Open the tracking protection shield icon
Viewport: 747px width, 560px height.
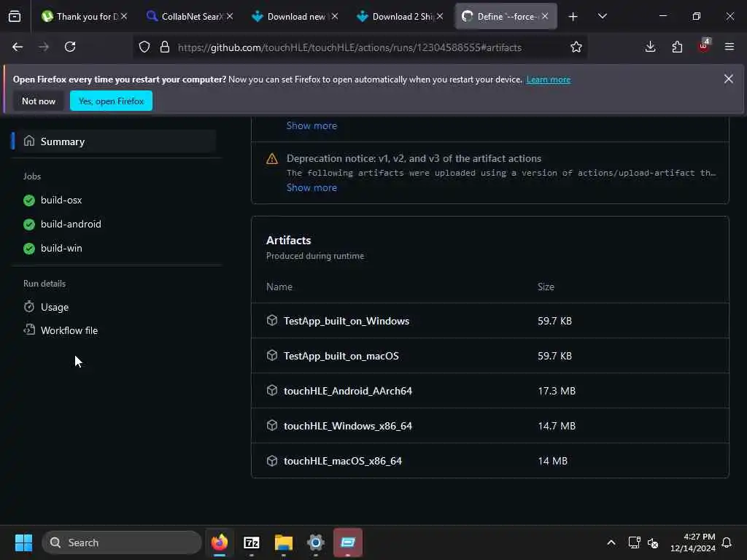[x=144, y=47]
